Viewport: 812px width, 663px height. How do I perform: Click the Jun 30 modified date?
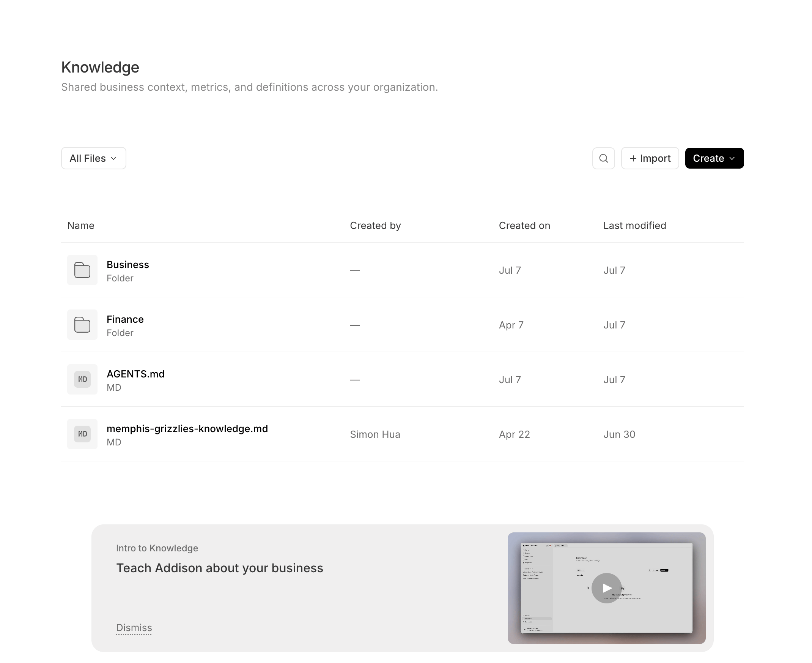(619, 434)
